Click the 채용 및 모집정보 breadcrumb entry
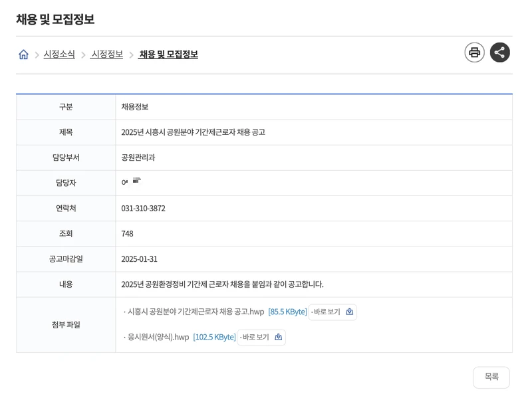Screen dimensions: 532x398 pyautogui.click(x=168, y=53)
